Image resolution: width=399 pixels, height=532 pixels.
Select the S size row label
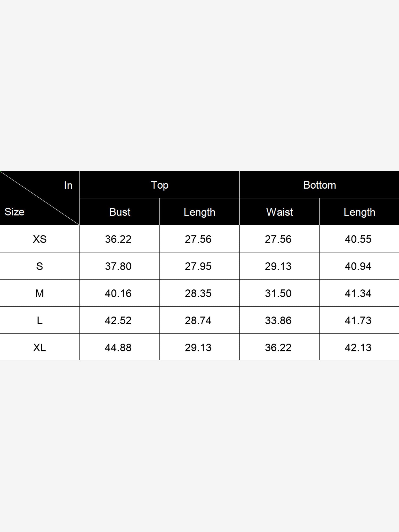tap(40, 266)
